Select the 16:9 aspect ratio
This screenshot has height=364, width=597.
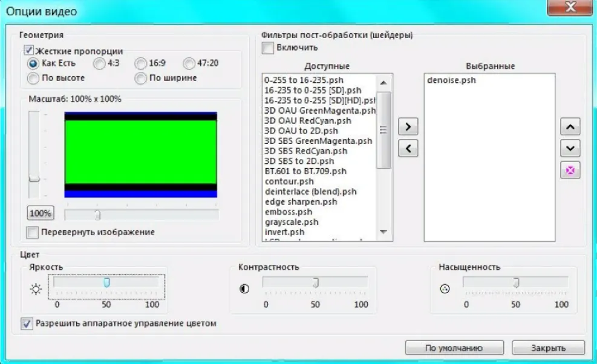140,63
